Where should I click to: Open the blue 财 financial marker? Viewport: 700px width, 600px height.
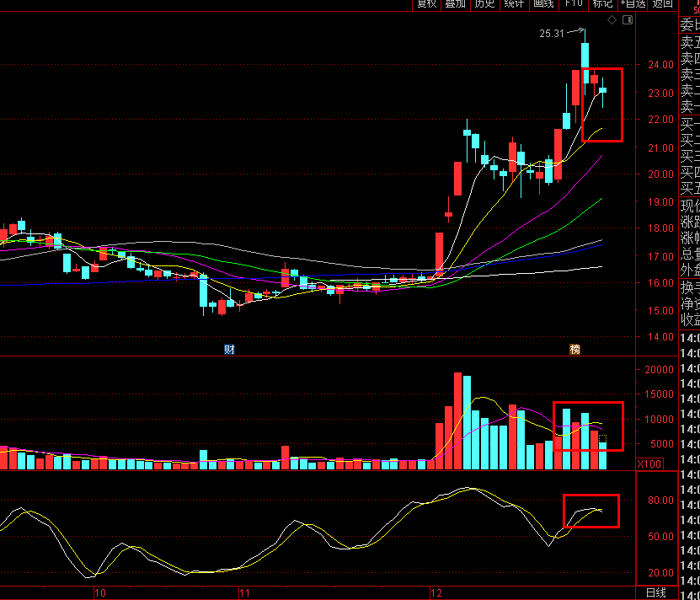229,350
